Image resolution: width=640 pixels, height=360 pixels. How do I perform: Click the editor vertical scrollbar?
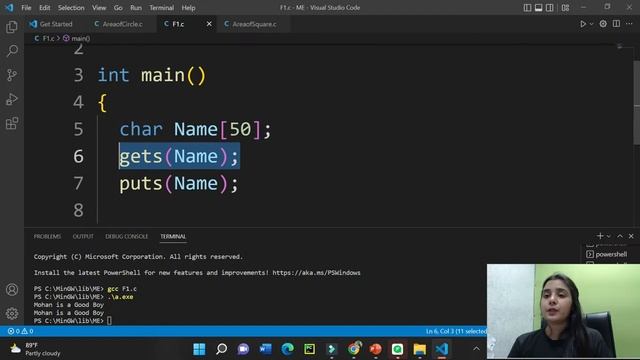click(x=637, y=102)
